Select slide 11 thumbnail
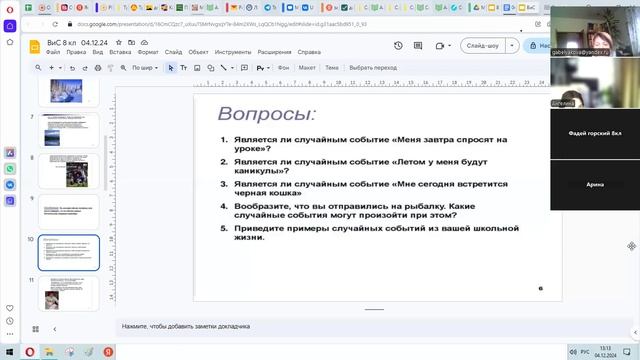The width and height of the screenshot is (640, 360). [x=69, y=293]
